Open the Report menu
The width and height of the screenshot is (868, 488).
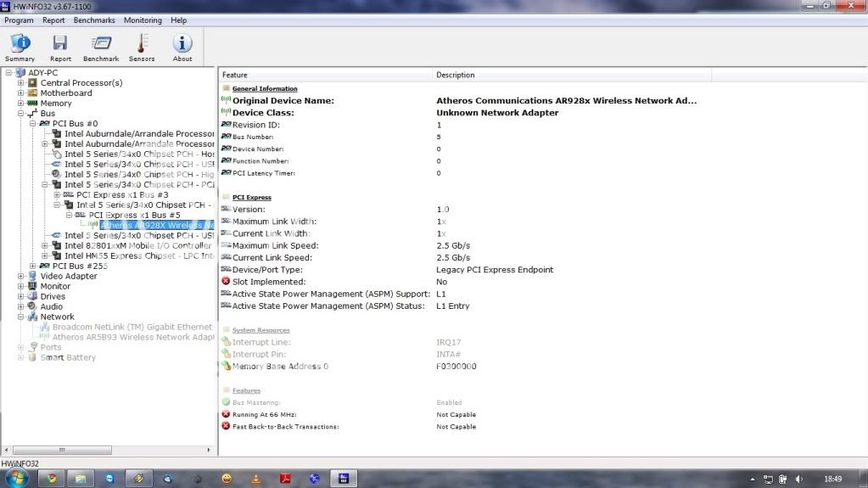click(x=53, y=20)
